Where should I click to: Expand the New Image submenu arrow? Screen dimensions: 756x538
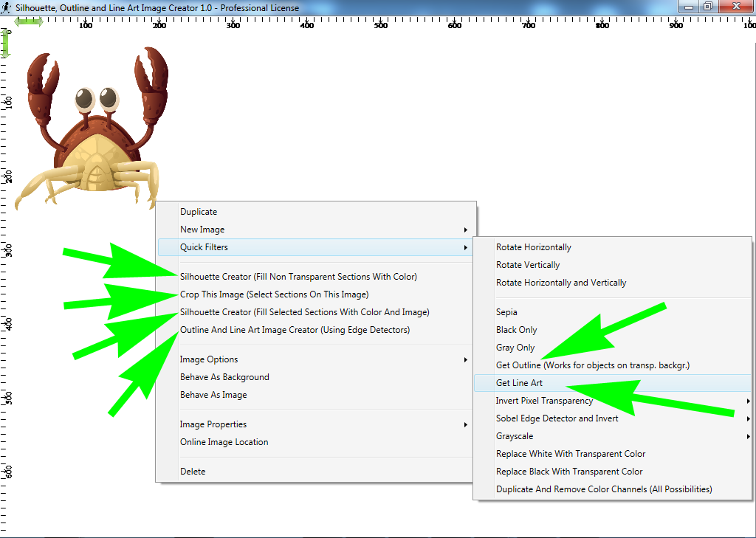(x=465, y=230)
